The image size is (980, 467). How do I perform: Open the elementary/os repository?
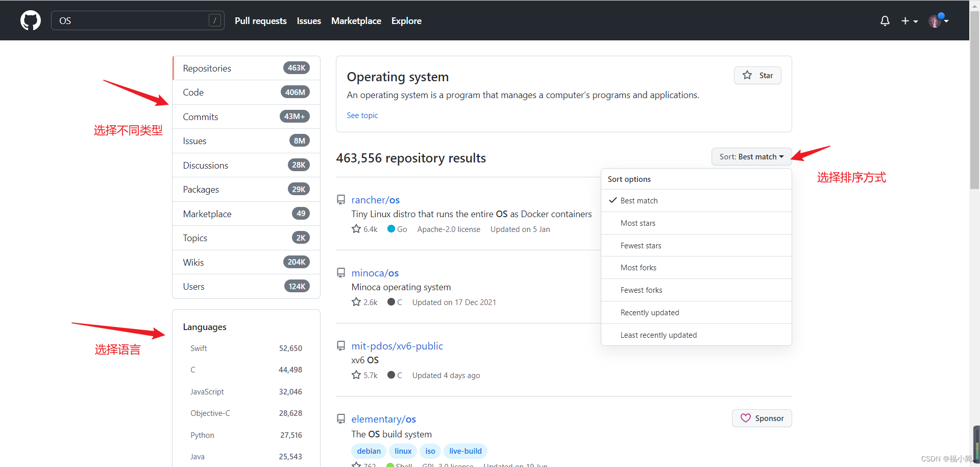click(x=384, y=419)
